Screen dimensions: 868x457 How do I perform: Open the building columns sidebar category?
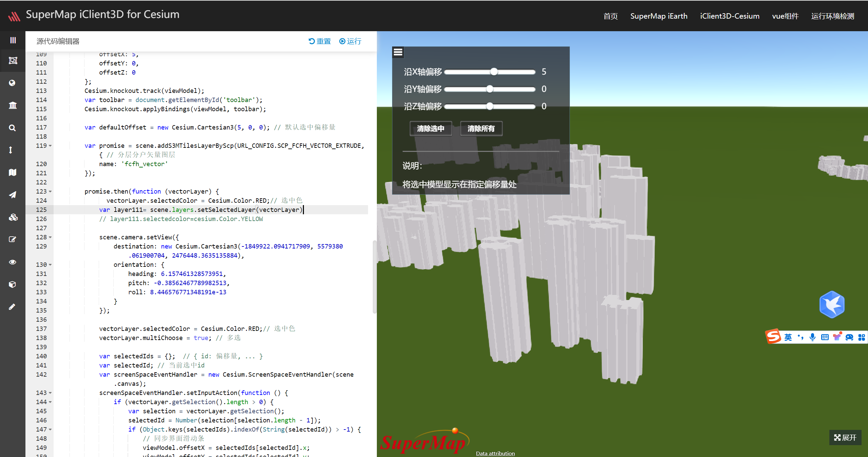click(13, 105)
